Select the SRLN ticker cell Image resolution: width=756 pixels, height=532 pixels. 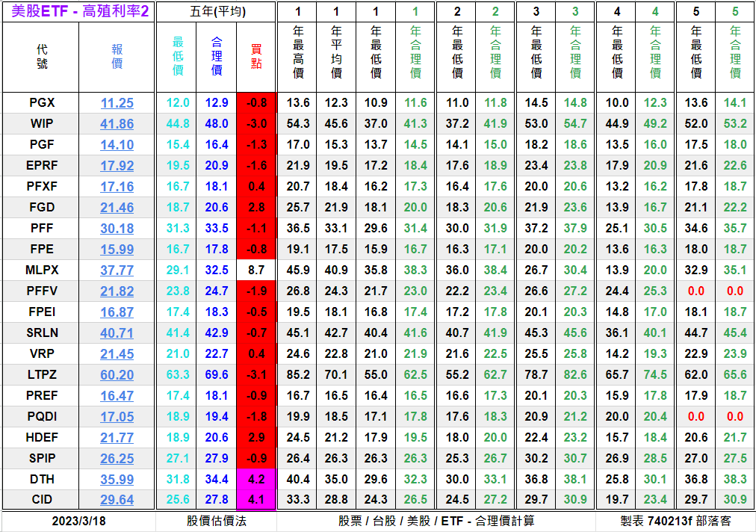pos(42,332)
